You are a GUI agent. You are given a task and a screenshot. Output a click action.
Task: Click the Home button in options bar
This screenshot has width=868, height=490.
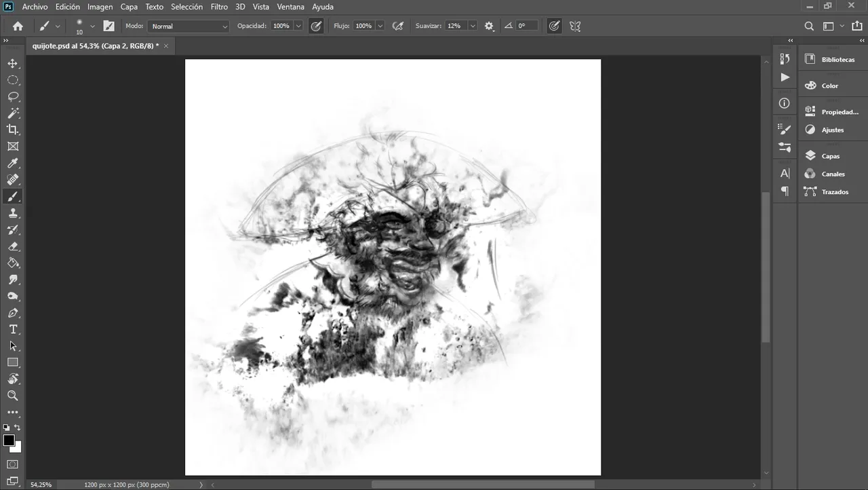[18, 26]
